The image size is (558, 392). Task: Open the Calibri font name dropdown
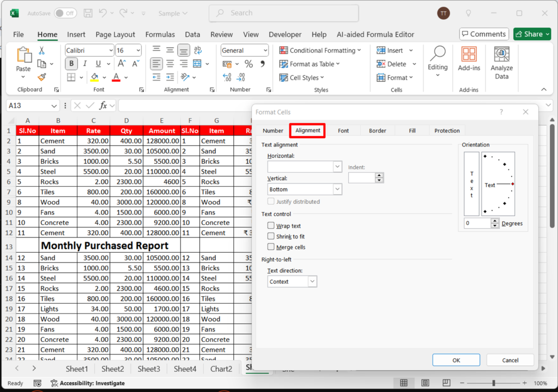point(111,51)
